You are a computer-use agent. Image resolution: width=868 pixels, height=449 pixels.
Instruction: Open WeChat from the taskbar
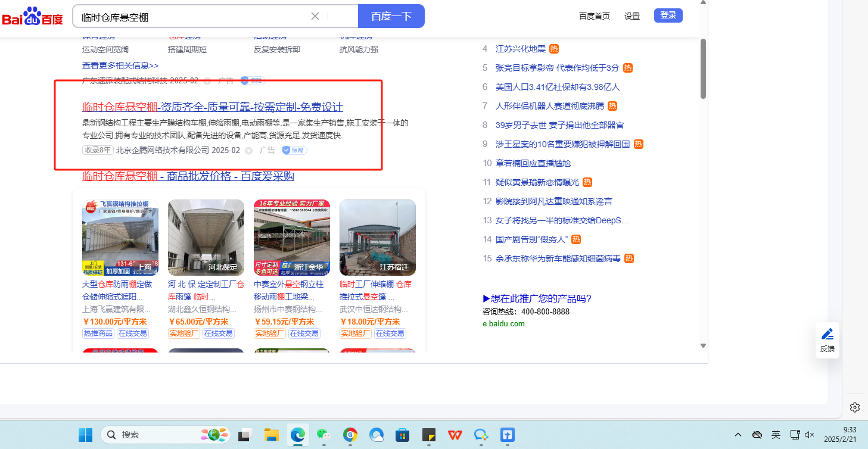[323, 435]
